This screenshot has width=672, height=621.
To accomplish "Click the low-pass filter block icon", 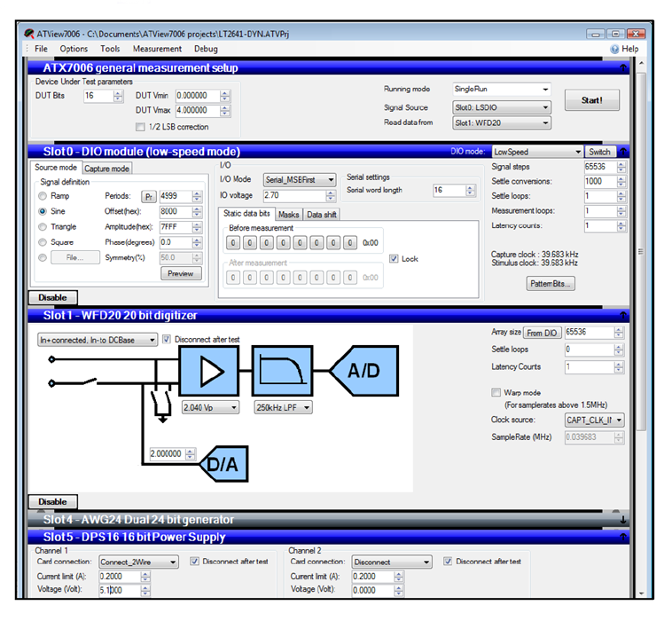I will pos(283,371).
